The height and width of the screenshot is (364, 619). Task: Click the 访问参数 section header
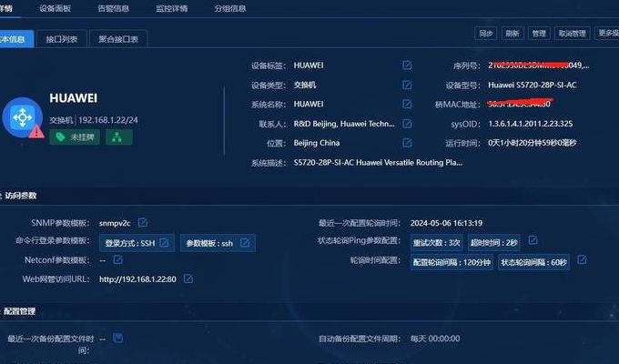21,196
